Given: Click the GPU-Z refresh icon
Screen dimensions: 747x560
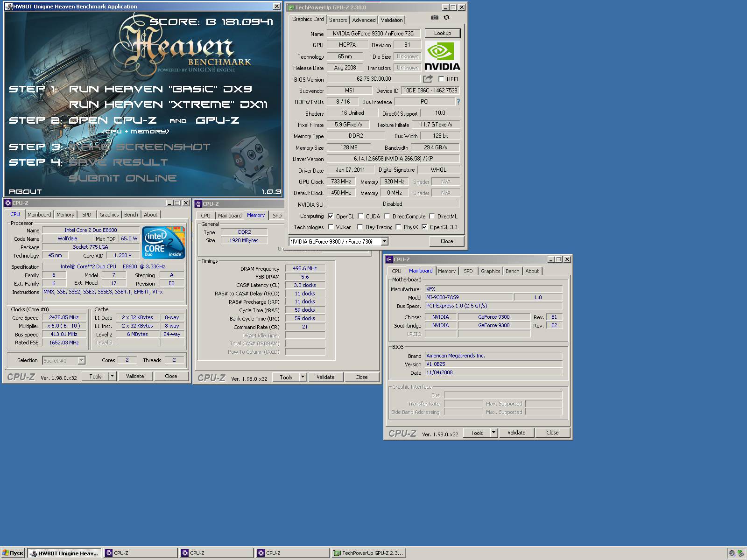Looking at the screenshot, I should [x=447, y=18].
